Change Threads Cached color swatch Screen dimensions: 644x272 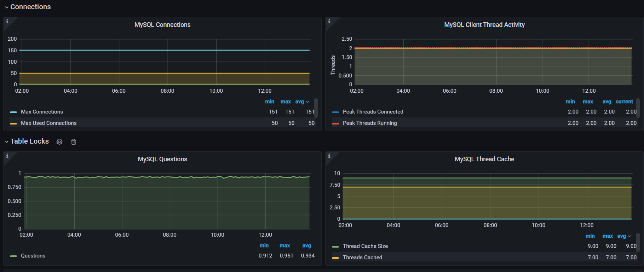[335, 258]
